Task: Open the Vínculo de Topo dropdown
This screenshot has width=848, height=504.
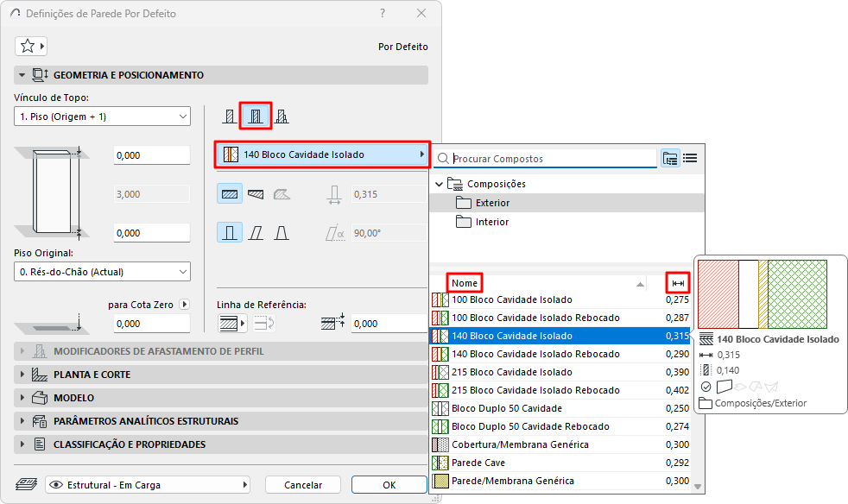Action: 102,117
